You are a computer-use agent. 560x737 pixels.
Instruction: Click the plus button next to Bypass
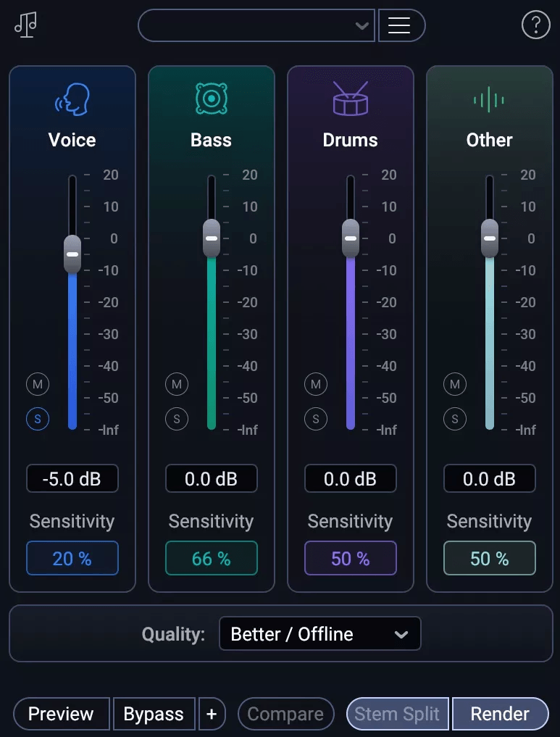click(212, 714)
